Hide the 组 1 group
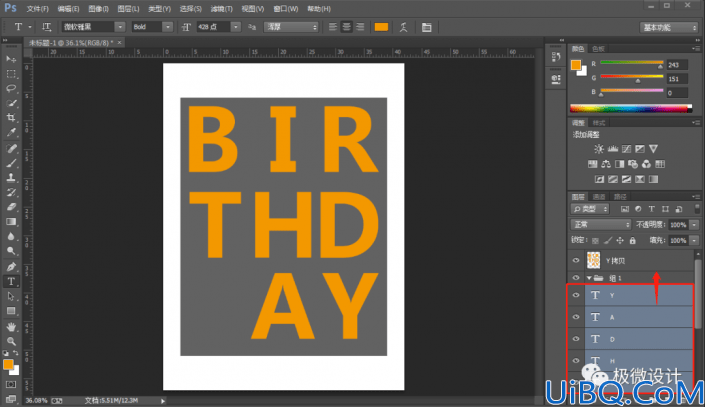This screenshot has height=407, width=705. point(576,278)
